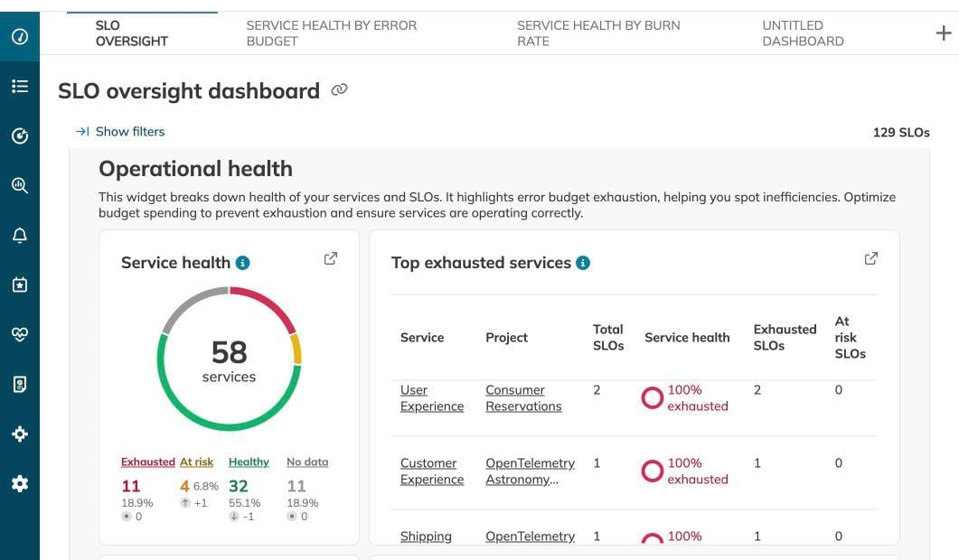Open the alerts bell icon in the sidebar
This screenshot has width=959, height=560.
click(x=20, y=236)
